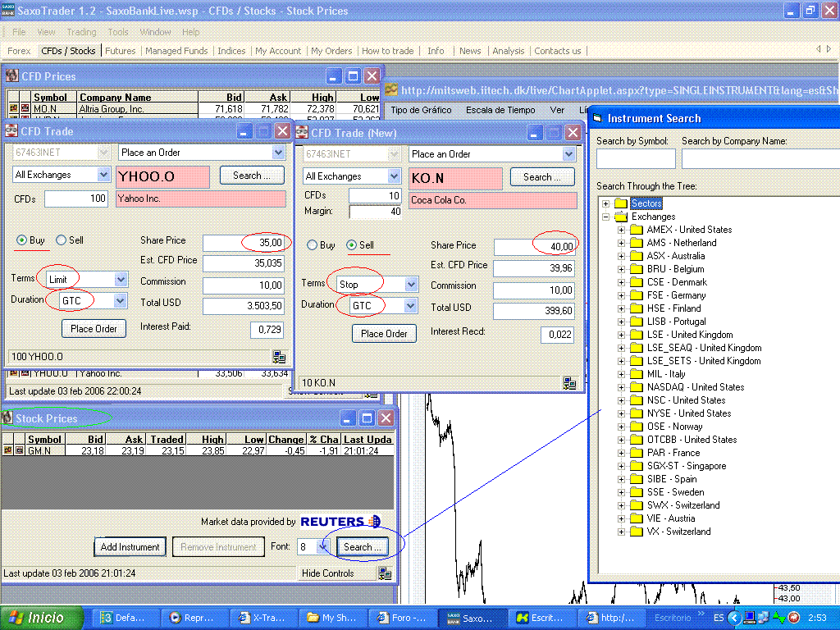This screenshot has height=630, width=840.
Task: Click the CFD Trade (New) window title icon
Action: coord(302,132)
